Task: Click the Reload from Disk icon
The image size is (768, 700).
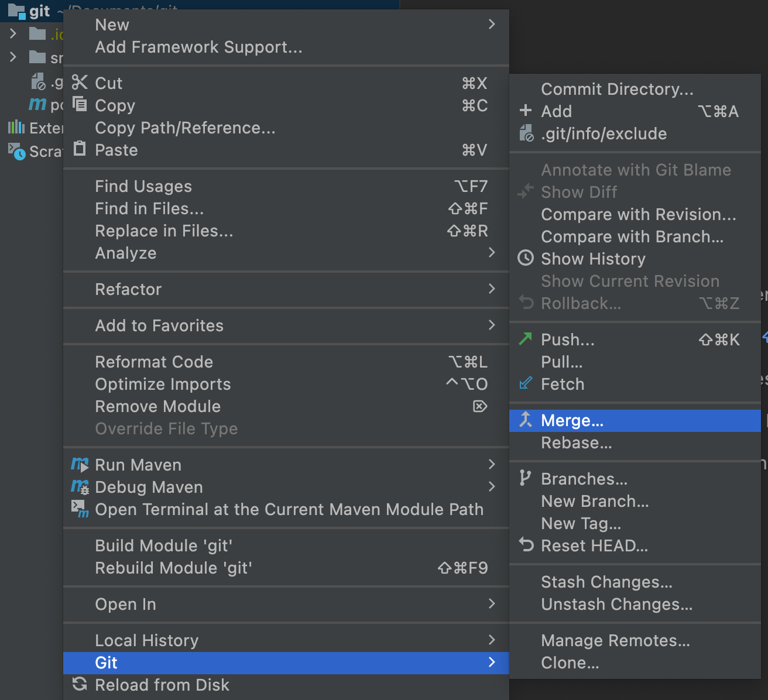Action: point(80,684)
